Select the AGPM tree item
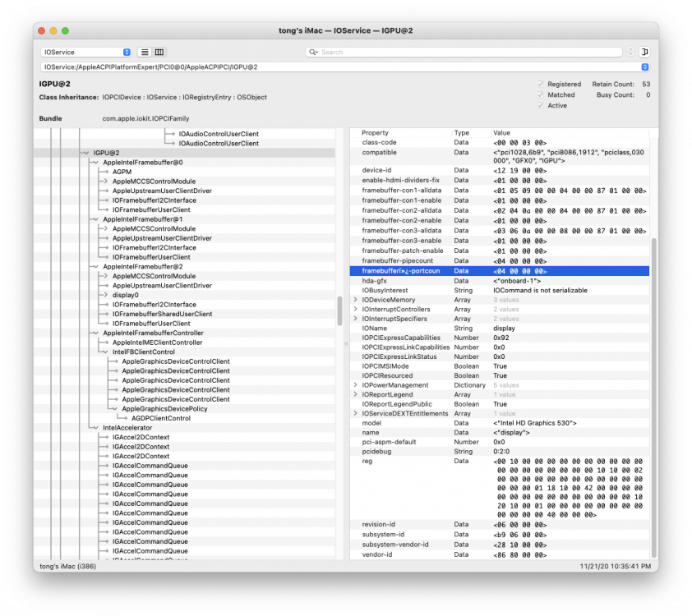 coord(122,172)
